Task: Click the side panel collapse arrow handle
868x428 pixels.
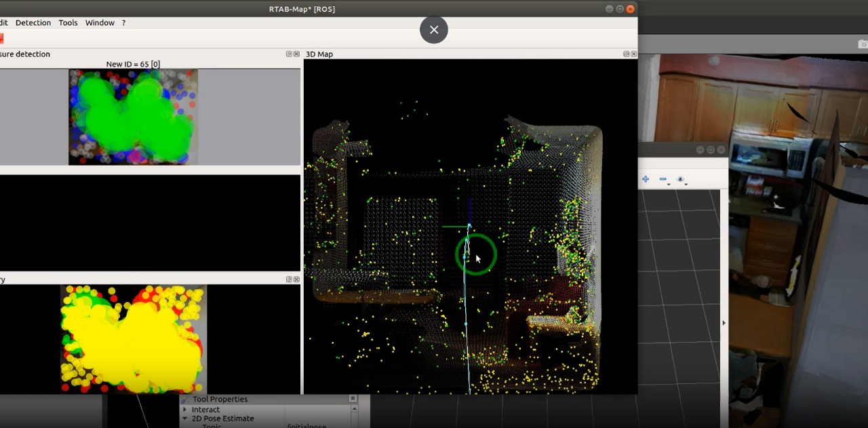Action: pyautogui.click(x=724, y=323)
